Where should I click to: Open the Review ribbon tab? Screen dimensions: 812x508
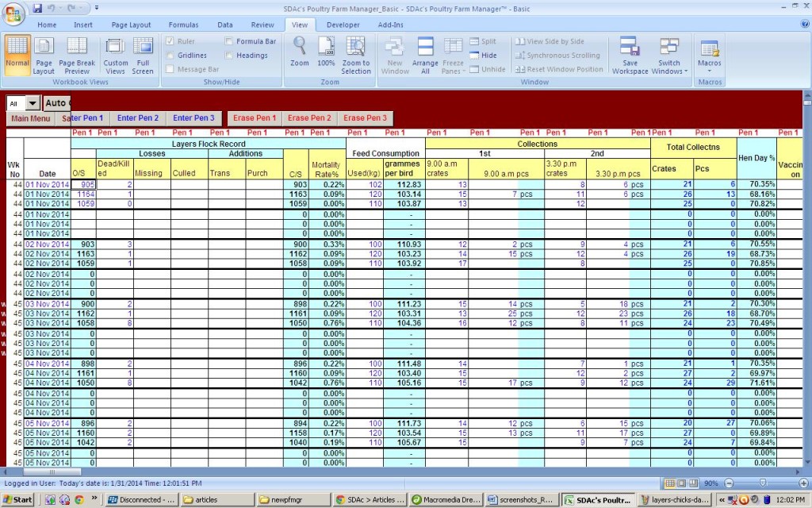262,25
